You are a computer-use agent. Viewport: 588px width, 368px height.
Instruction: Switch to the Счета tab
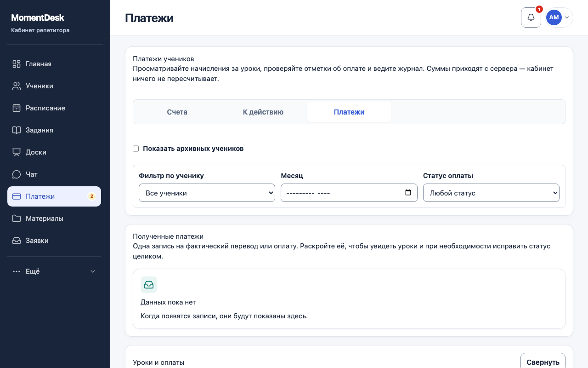tap(177, 112)
